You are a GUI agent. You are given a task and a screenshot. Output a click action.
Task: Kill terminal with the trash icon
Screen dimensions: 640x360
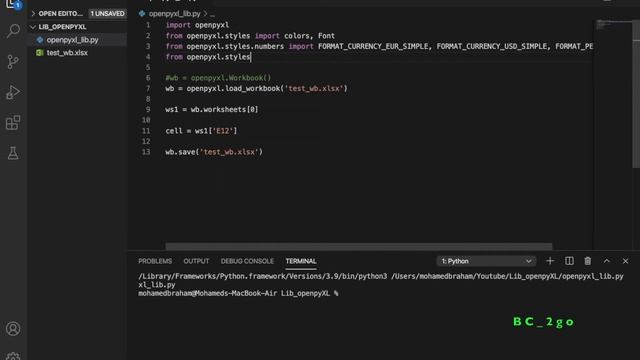(x=588, y=261)
